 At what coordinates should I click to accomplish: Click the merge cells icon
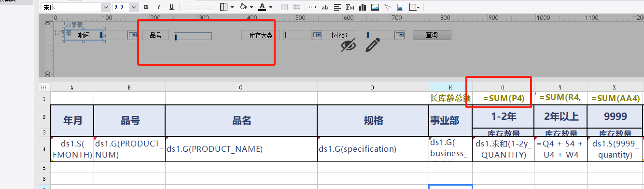click(284, 7)
